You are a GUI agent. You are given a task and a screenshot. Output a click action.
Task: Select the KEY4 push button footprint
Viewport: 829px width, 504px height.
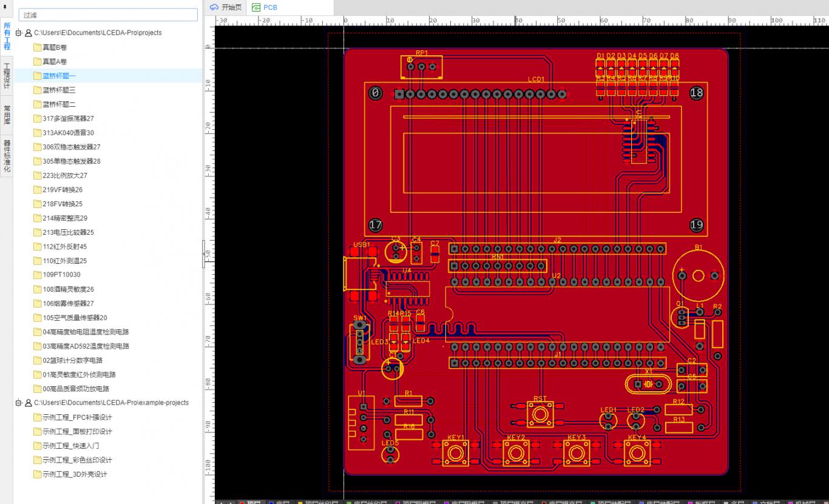(x=637, y=453)
